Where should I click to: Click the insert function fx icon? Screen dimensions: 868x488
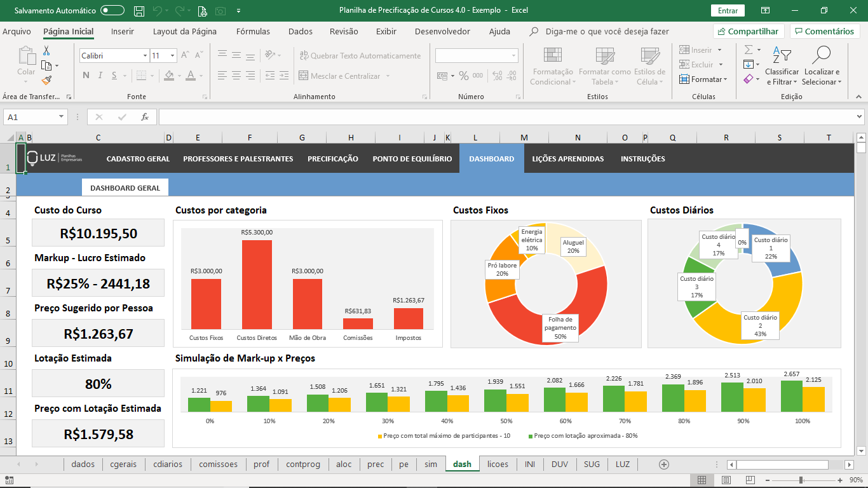[145, 117]
